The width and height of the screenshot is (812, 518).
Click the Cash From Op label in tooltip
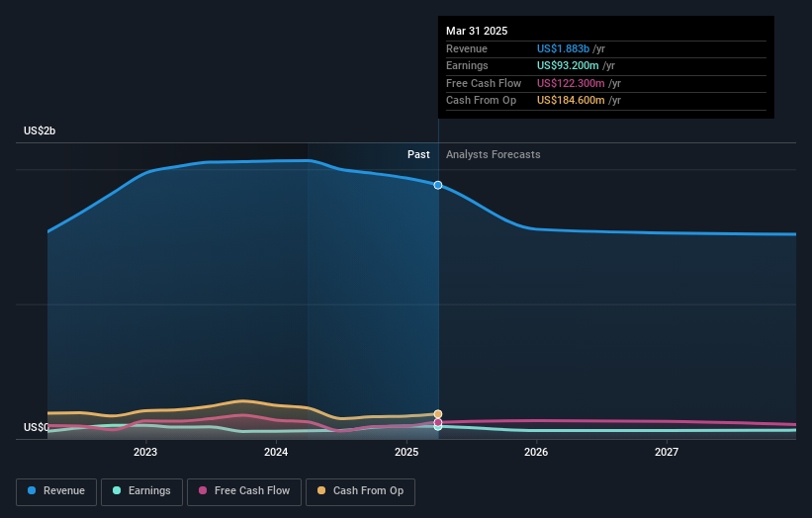pos(481,101)
